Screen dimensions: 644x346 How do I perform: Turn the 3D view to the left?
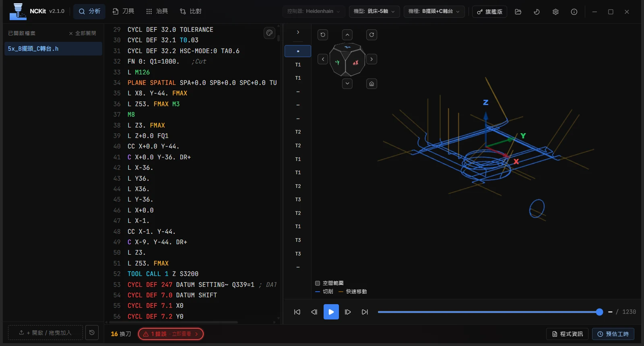(x=323, y=59)
